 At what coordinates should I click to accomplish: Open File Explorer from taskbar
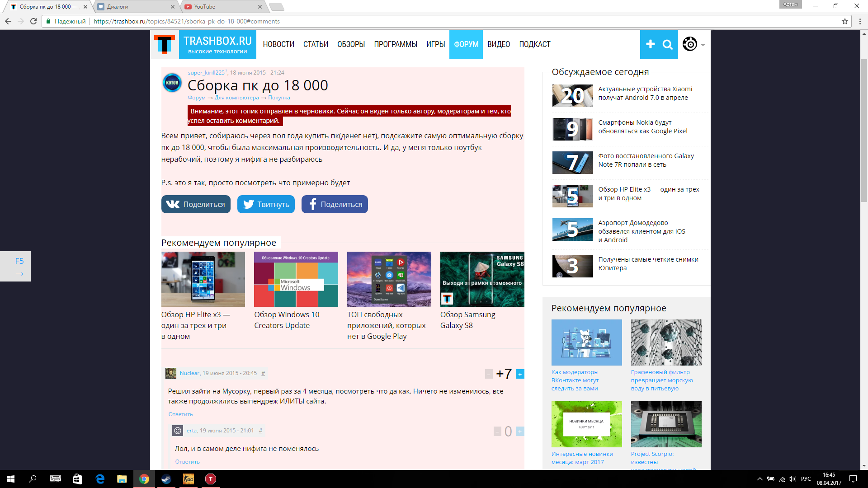(122, 479)
